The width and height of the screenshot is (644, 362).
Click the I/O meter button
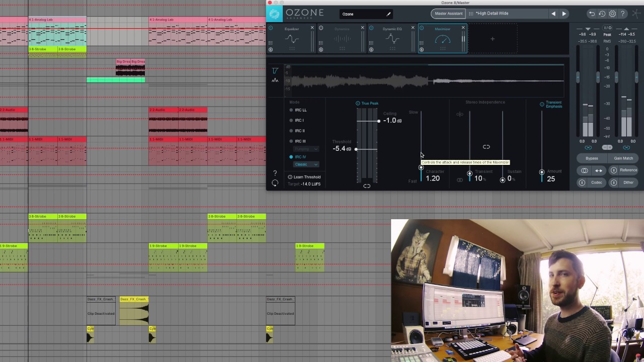pos(607,28)
